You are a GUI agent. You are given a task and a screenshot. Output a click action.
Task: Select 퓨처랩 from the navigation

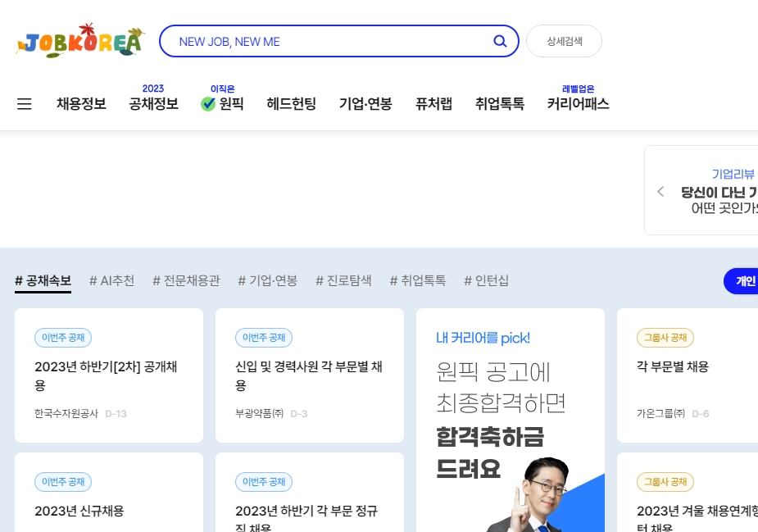(433, 104)
